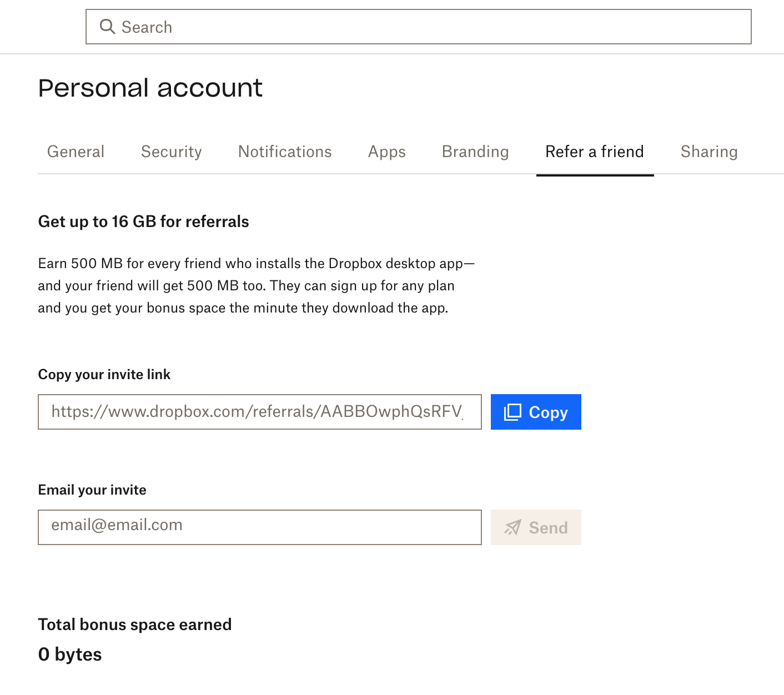Click the Personal account heading
The image size is (784, 695).
point(150,88)
